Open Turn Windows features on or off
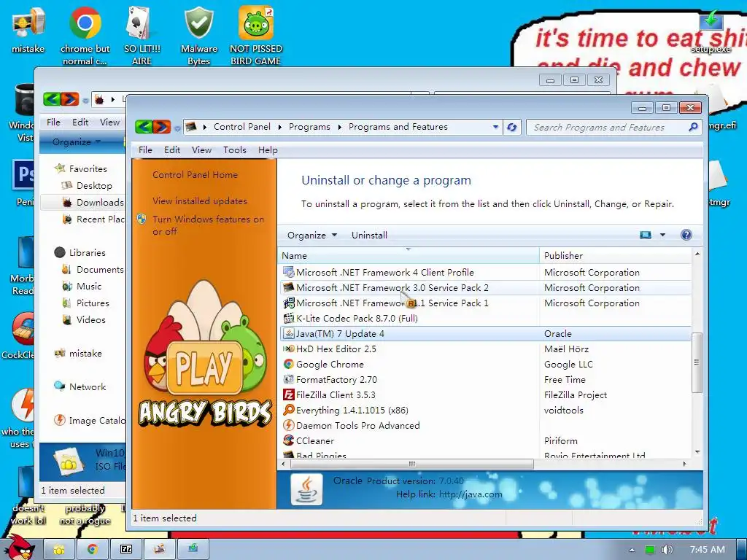Image resolution: width=747 pixels, height=560 pixels. pyautogui.click(x=208, y=225)
